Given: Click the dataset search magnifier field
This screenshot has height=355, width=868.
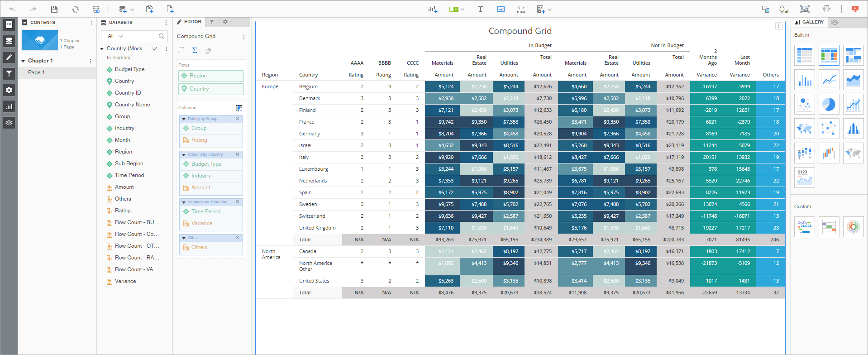Looking at the screenshot, I should [x=161, y=36].
